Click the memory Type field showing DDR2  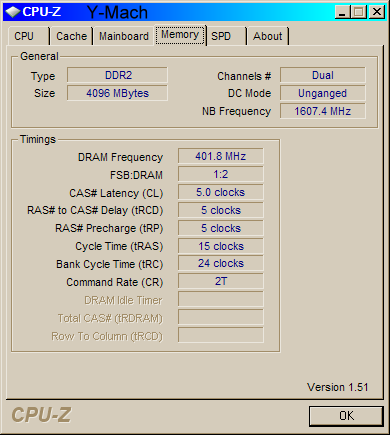click(x=117, y=75)
